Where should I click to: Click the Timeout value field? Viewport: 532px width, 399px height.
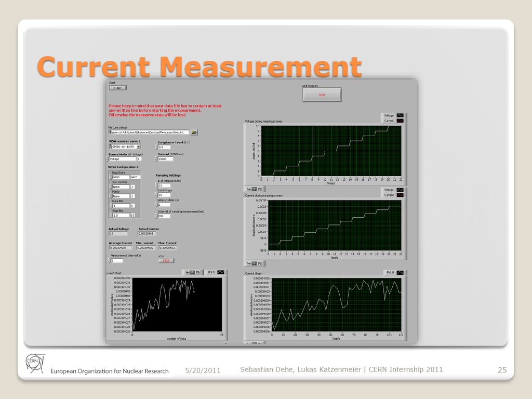coord(166,159)
